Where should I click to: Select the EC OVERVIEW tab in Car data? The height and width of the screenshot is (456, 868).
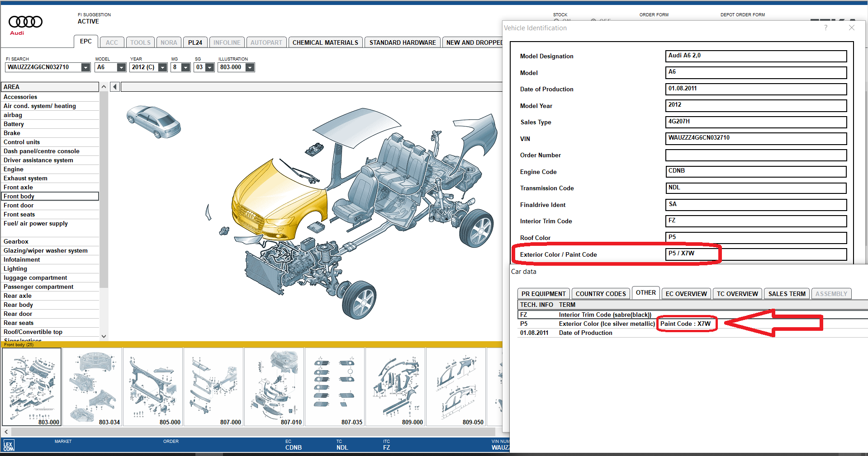point(686,293)
